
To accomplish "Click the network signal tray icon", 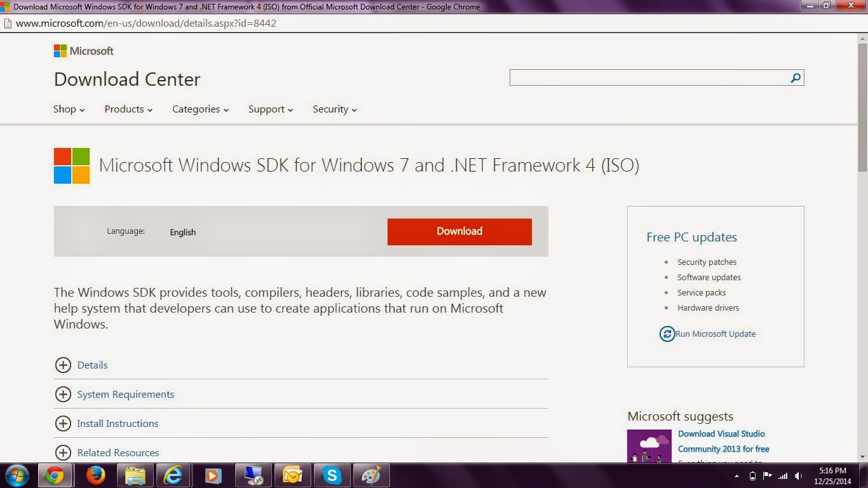I will tap(783, 476).
